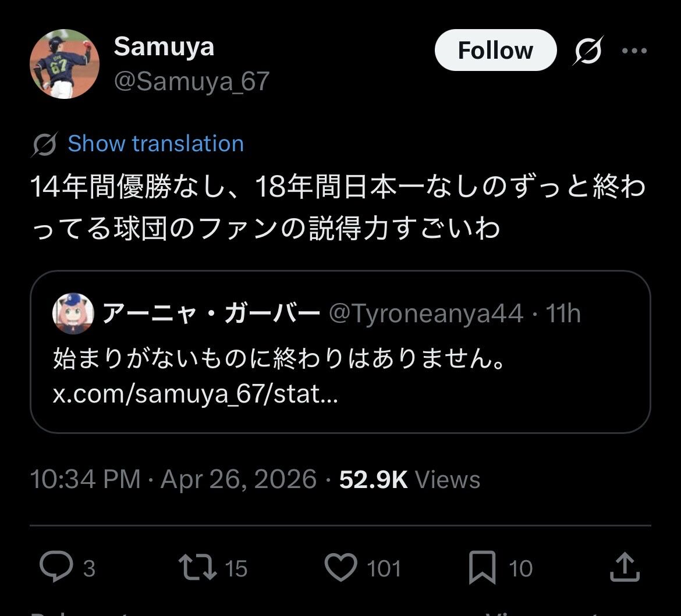681x616 pixels.
Task: Open Grok icon beside Follow button
Action: coord(588,51)
